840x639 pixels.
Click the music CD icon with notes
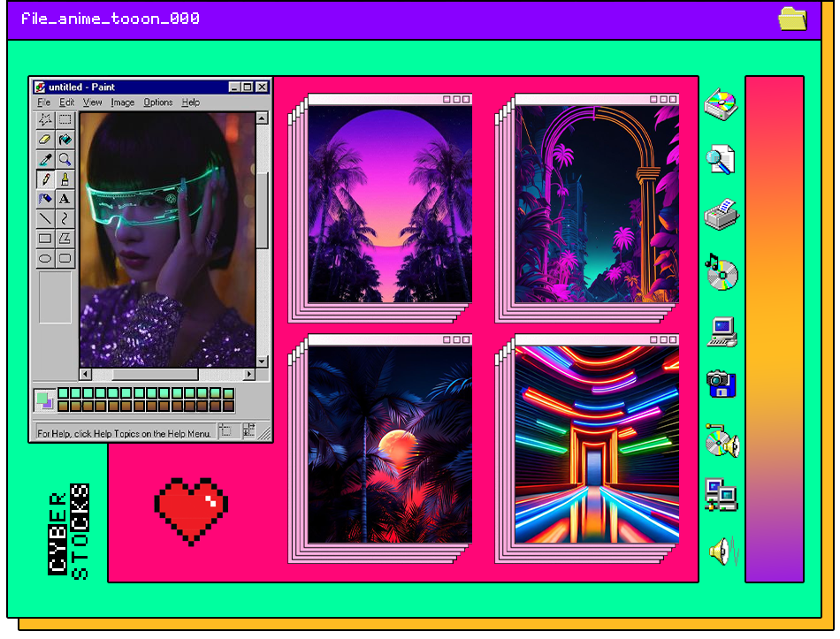click(721, 271)
